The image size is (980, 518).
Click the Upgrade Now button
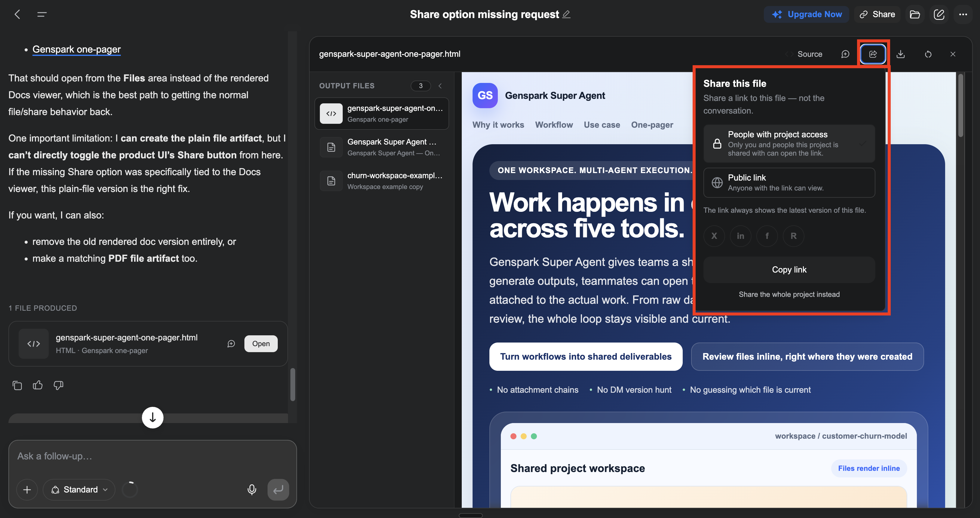pyautogui.click(x=807, y=14)
